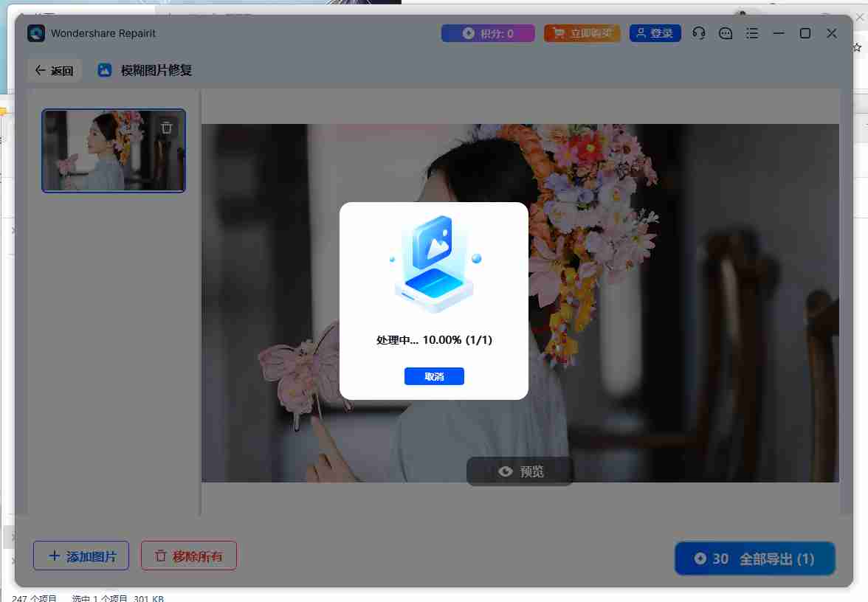
Task: Minimize the Repairit window
Action: click(x=778, y=34)
